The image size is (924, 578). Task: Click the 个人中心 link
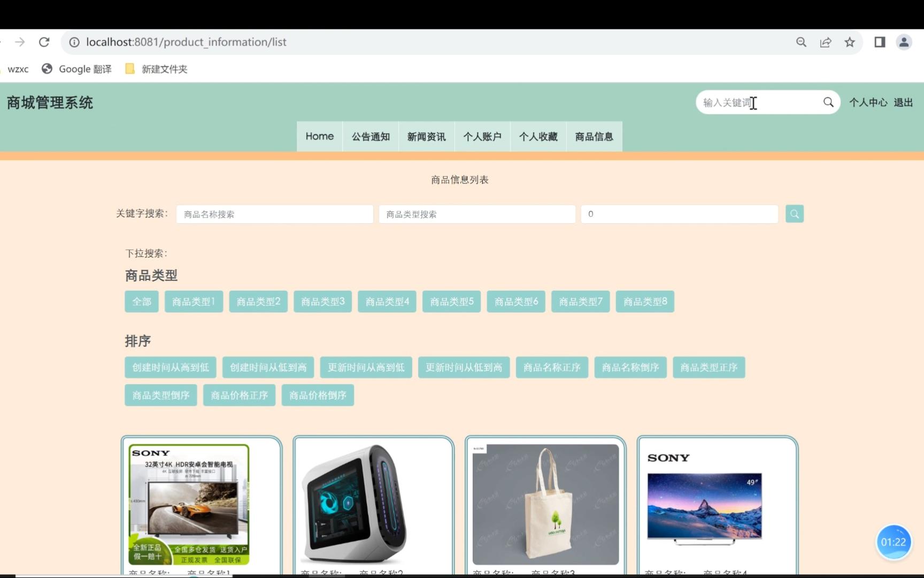867,102
